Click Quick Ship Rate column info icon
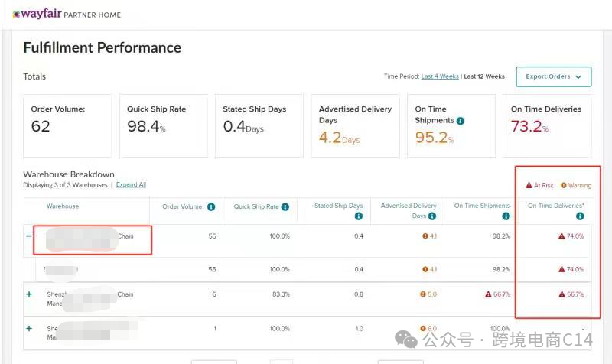612x364 pixels. coord(285,206)
